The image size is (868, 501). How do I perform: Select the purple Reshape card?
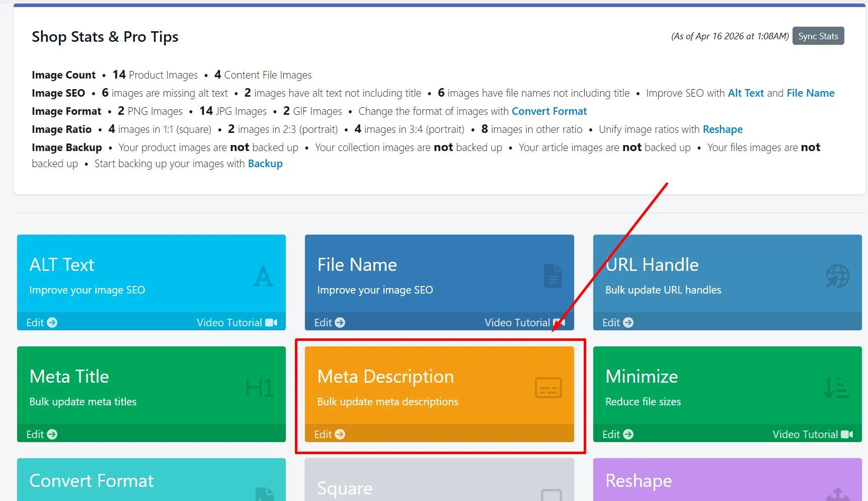727,479
